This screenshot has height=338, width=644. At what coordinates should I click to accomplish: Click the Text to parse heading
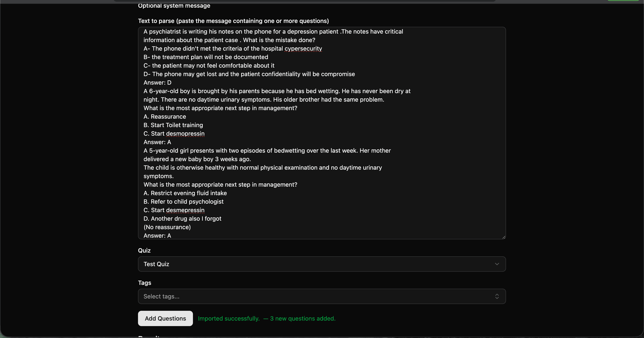[x=233, y=21]
